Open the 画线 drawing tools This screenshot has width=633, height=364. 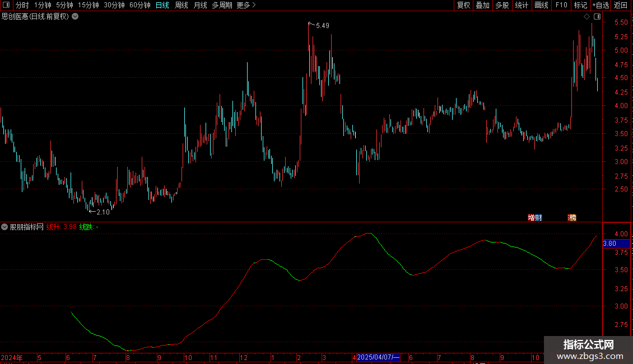[541, 5]
